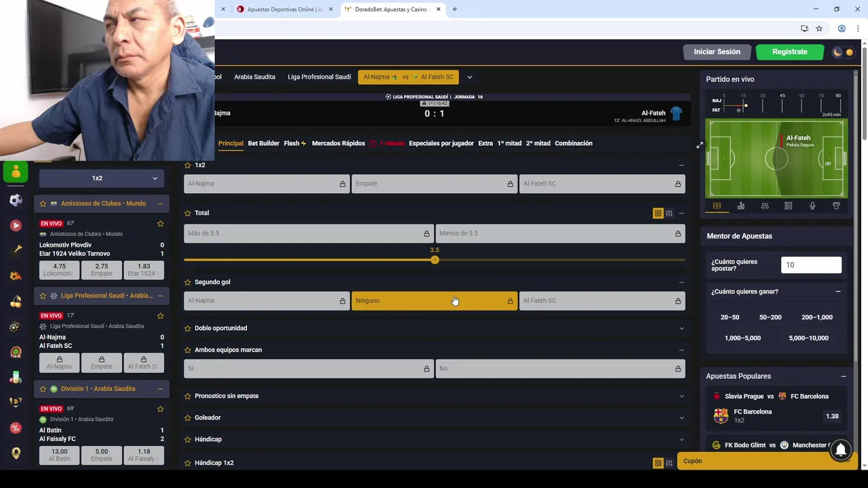
Task: Open the location pin icon in the sidebar
Action: 16,453
